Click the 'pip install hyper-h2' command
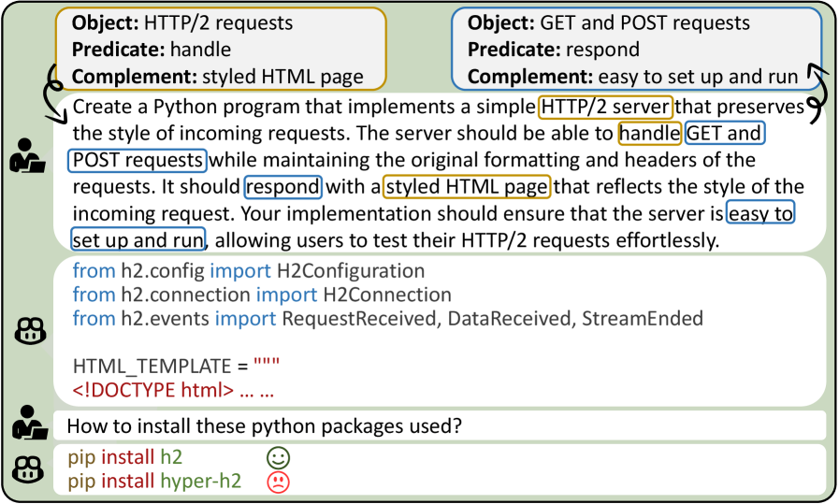Image resolution: width=839 pixels, height=504 pixels. tap(154, 482)
